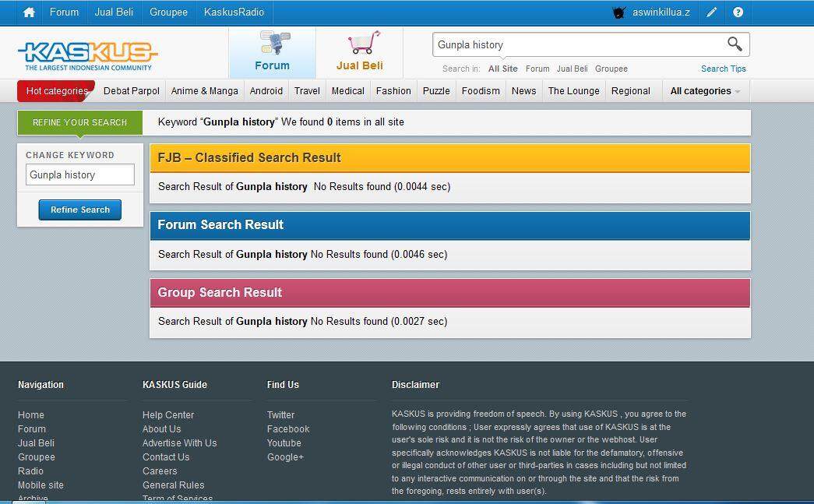Open the Youtube link under Find Us
Screen dimensions: 814x504
(284, 442)
